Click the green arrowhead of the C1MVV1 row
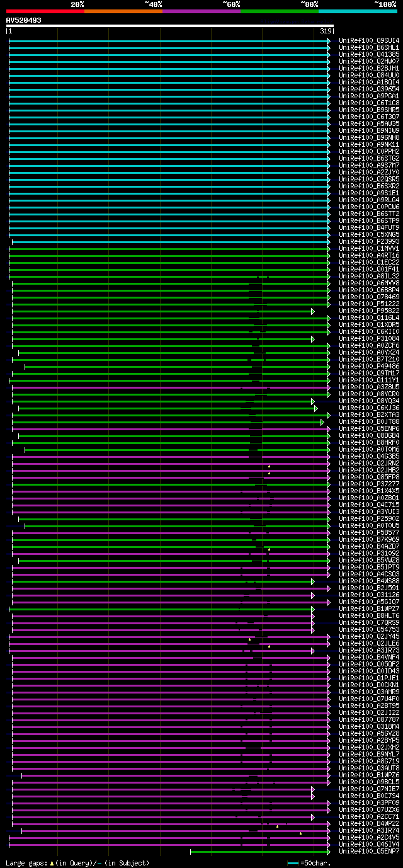Screen dimensions: 403x868 [x=329, y=249]
